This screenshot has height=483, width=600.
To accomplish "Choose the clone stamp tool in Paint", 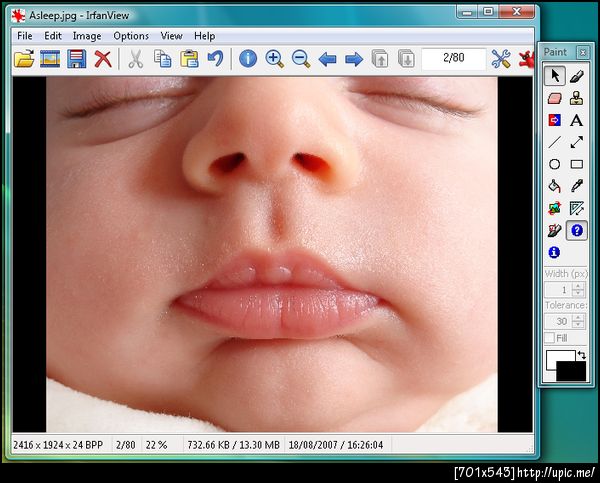I will 577,98.
